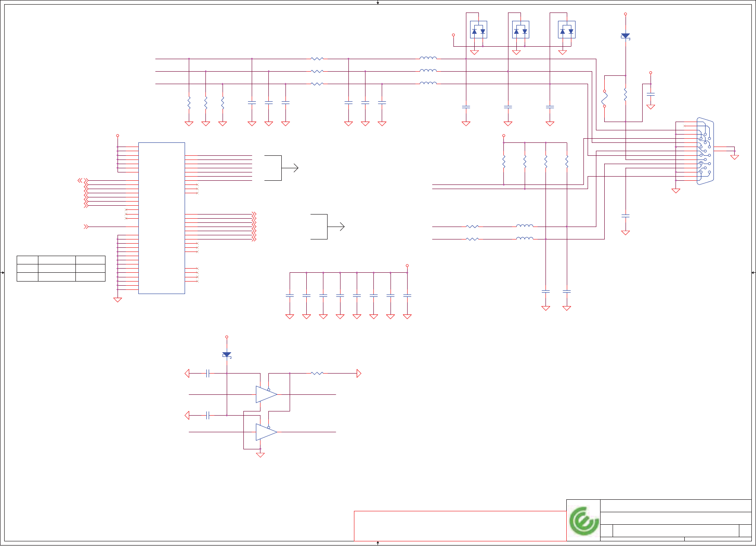Select the output port after the buffer resistor

(359, 374)
